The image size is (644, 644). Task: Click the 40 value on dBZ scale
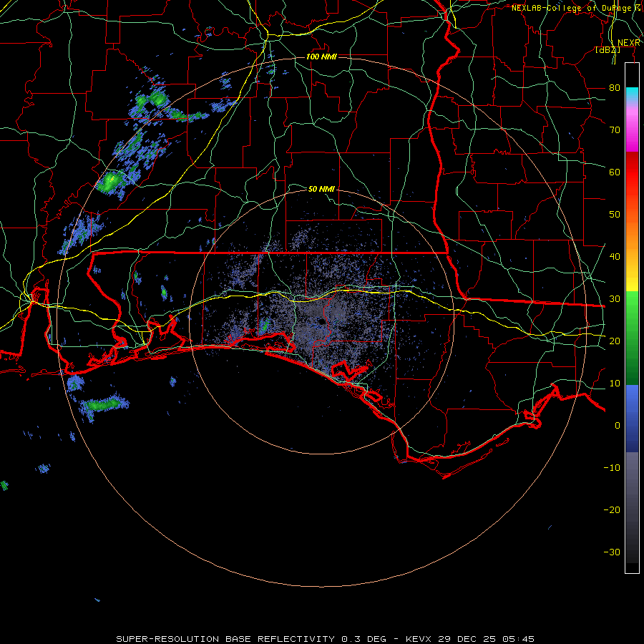615,256
